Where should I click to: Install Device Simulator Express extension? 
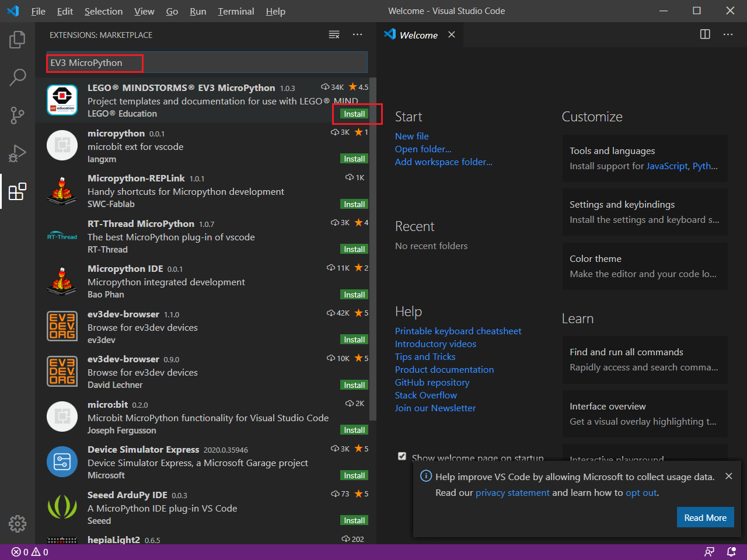point(354,475)
